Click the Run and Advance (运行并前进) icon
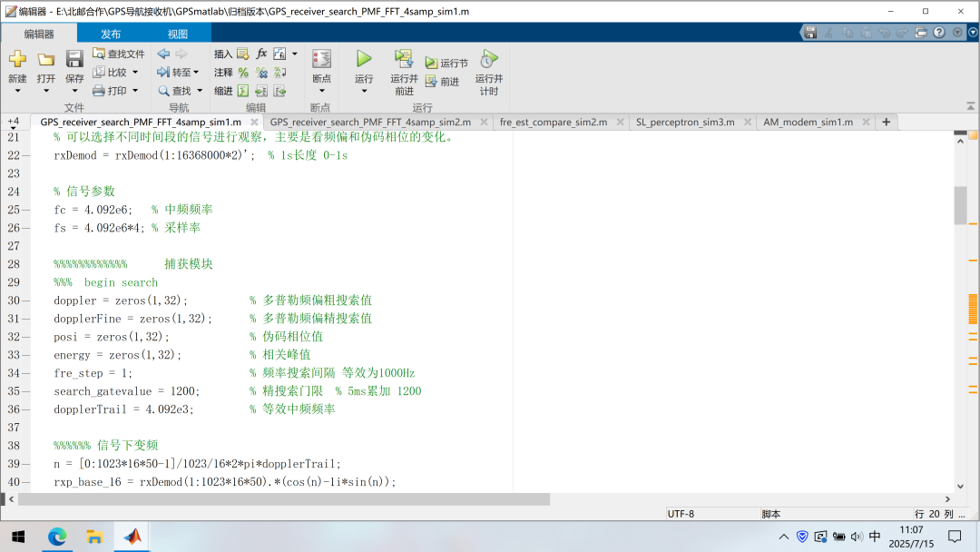Viewport: 980px width, 552px height. (404, 59)
